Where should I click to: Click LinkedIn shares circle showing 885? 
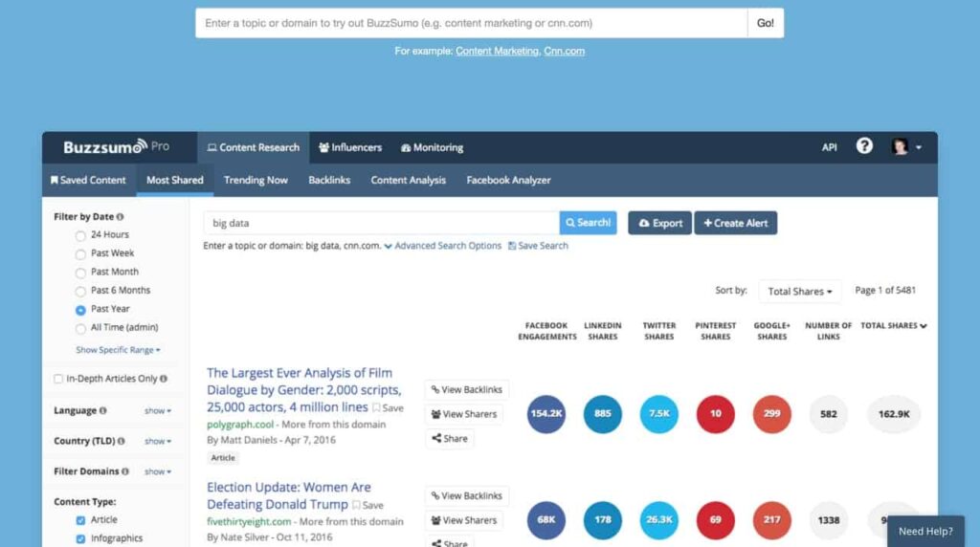click(603, 414)
